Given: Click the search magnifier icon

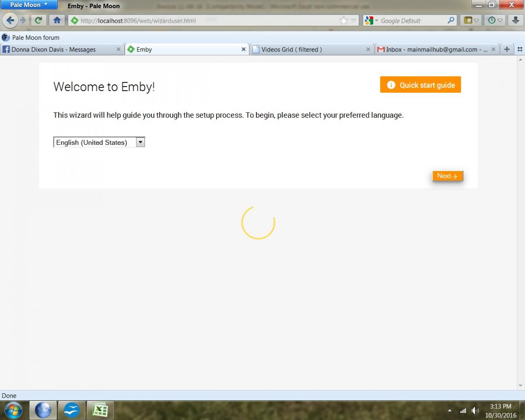Looking at the screenshot, I should pyautogui.click(x=451, y=21).
